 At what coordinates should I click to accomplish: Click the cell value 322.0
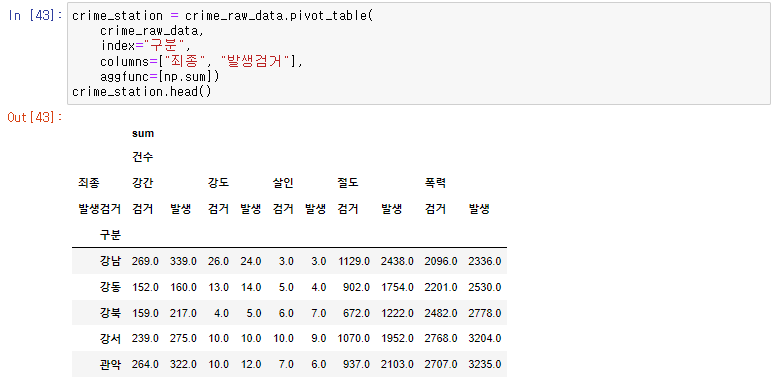click(x=183, y=364)
